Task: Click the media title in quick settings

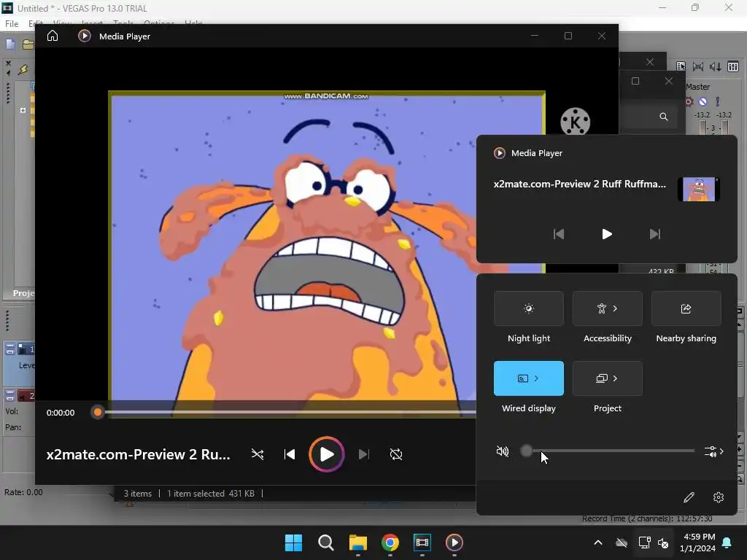Action: [x=580, y=184]
